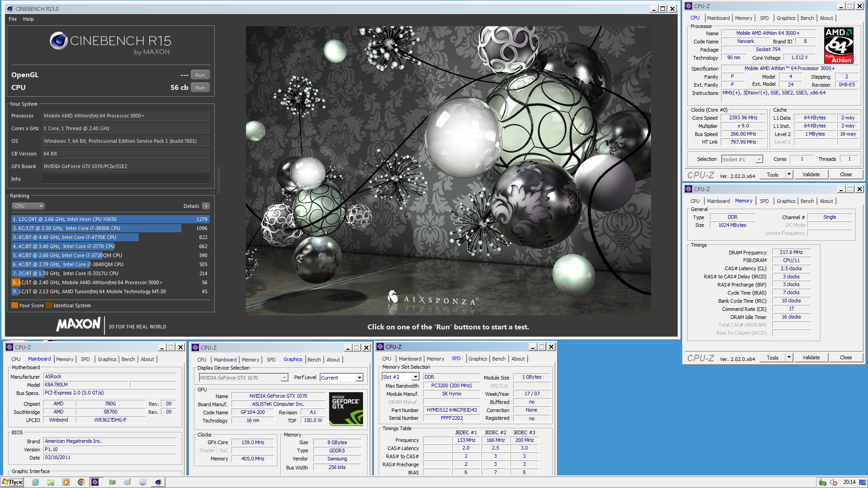
Task: Select the Turion 64 MT-30 ranking row
Action: (x=110, y=291)
